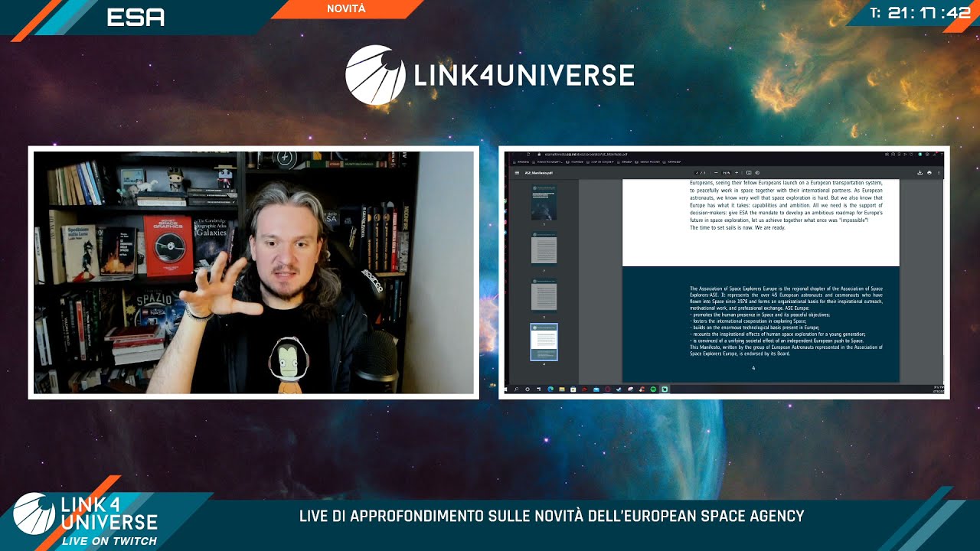The width and height of the screenshot is (980, 551).
Task: Edit the PDF zoom percentage field
Action: click(x=727, y=173)
